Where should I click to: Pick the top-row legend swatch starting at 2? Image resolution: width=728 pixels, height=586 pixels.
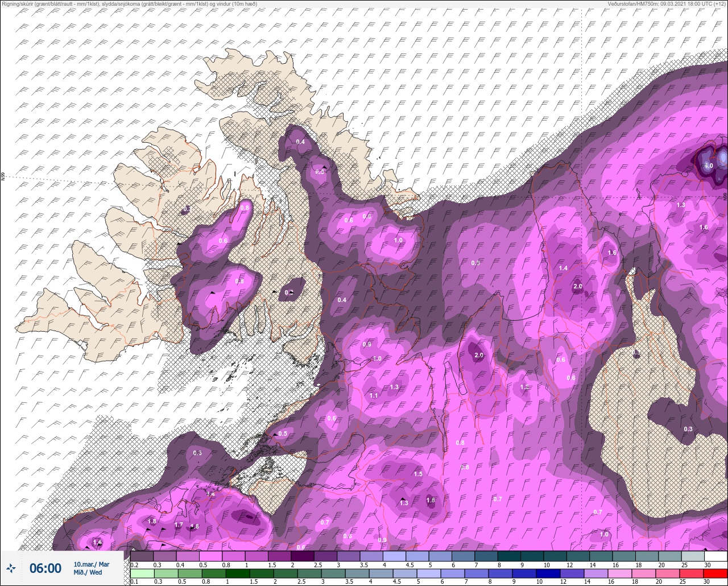point(303,556)
